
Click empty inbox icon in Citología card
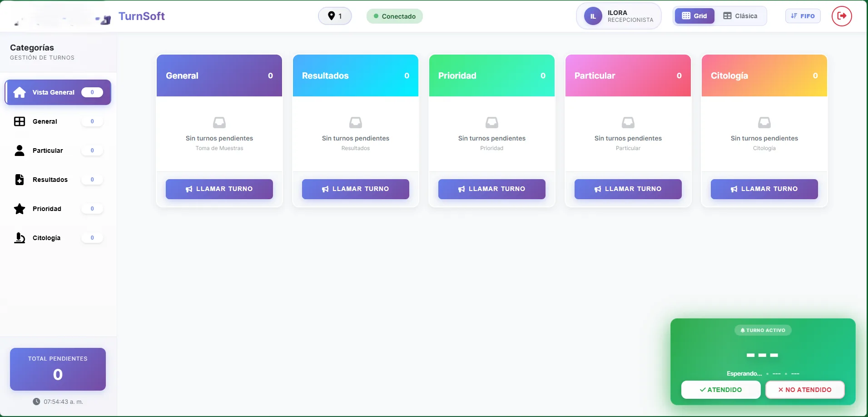764,122
